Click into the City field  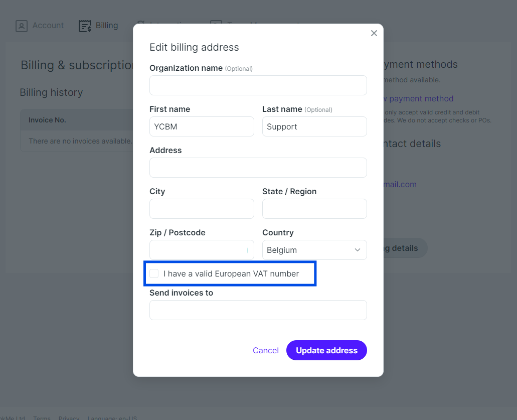(202, 209)
